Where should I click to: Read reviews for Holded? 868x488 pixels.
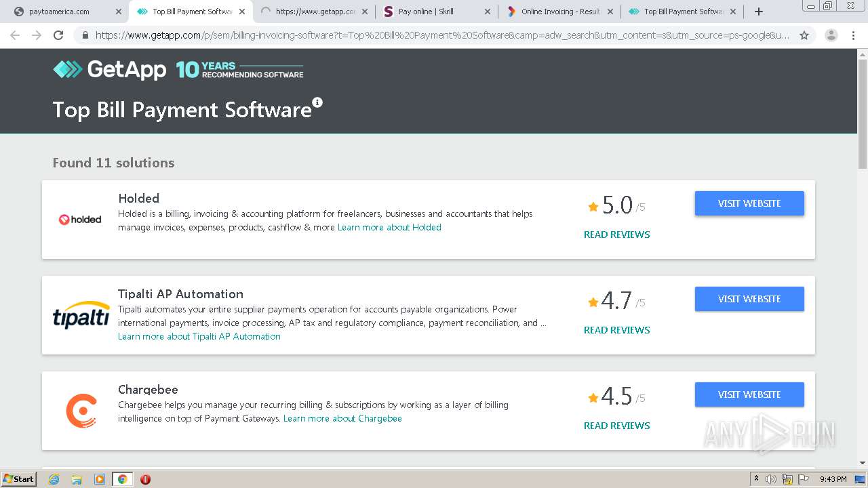pyautogui.click(x=617, y=235)
